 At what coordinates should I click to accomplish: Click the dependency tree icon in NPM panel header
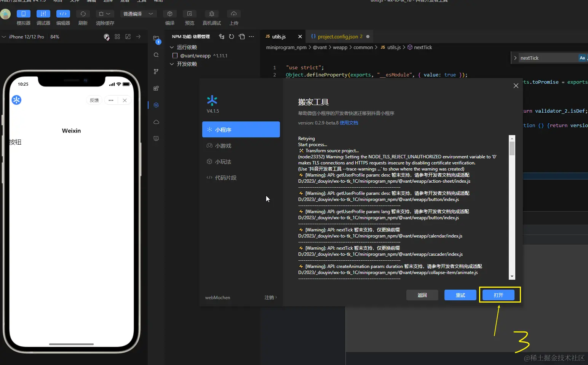(x=222, y=37)
